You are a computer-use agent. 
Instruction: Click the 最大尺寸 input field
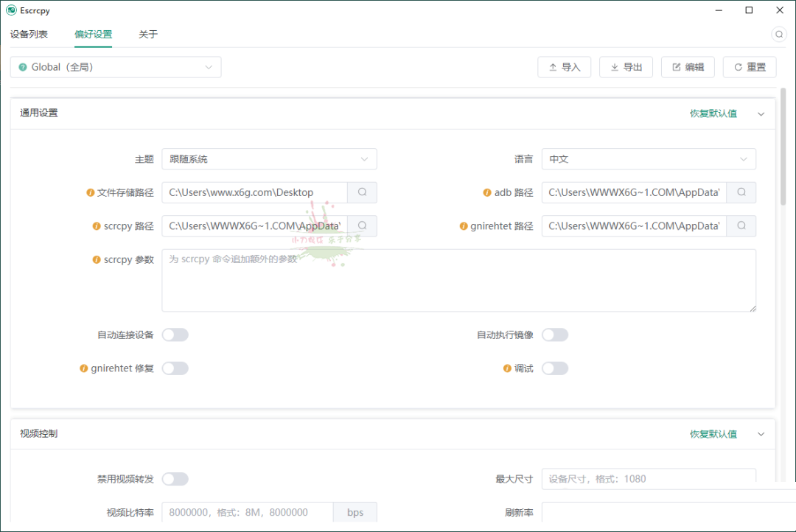649,479
